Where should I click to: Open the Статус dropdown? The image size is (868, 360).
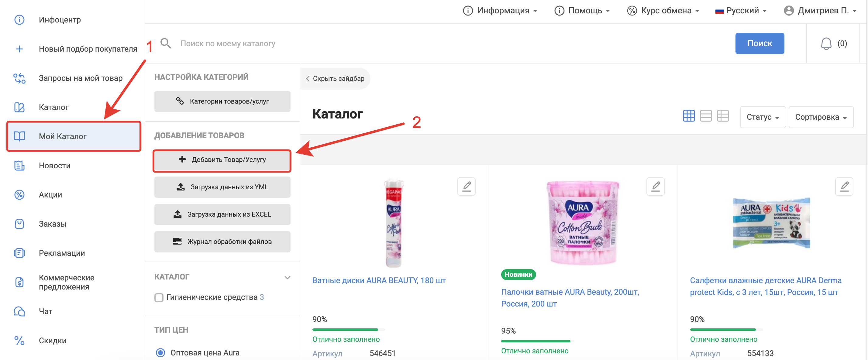(763, 117)
